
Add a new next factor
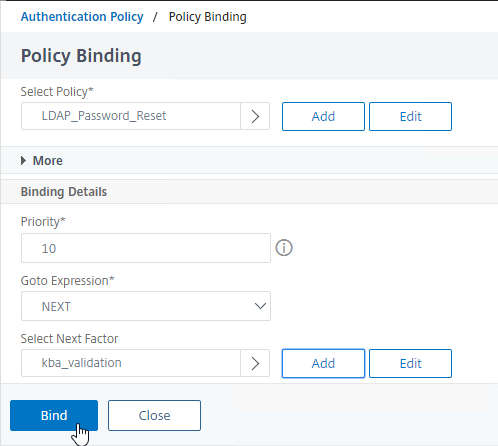(x=323, y=363)
